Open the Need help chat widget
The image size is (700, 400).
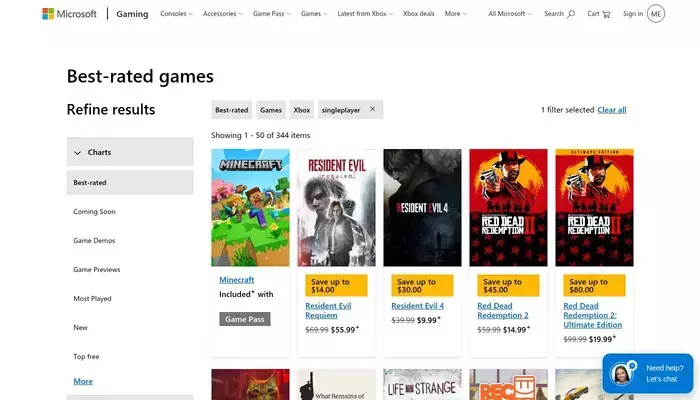coord(647,374)
